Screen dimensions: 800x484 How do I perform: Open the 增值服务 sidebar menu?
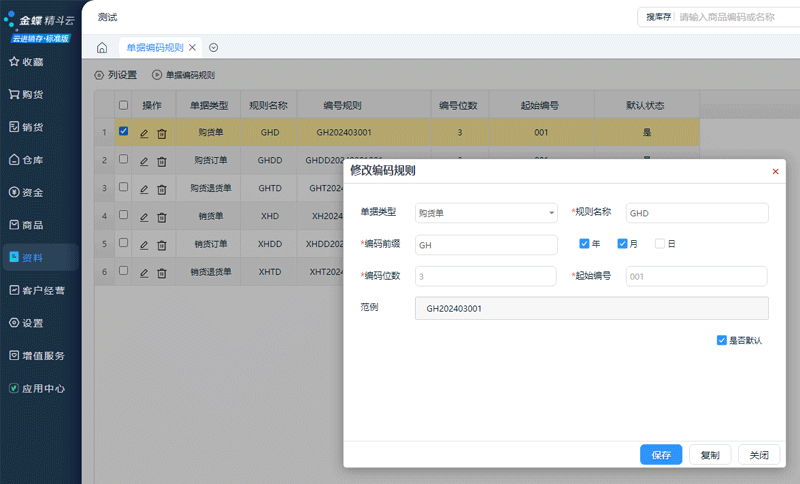pos(37,355)
